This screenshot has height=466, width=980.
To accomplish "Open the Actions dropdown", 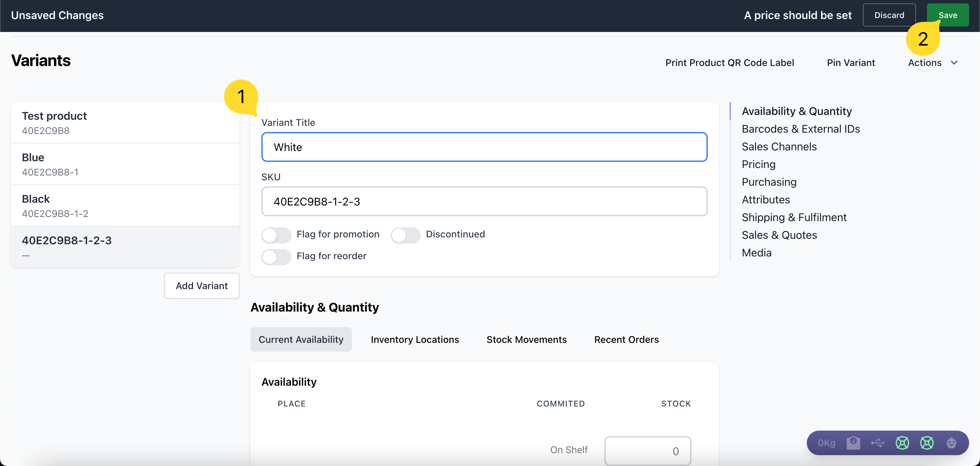I will (x=925, y=63).
